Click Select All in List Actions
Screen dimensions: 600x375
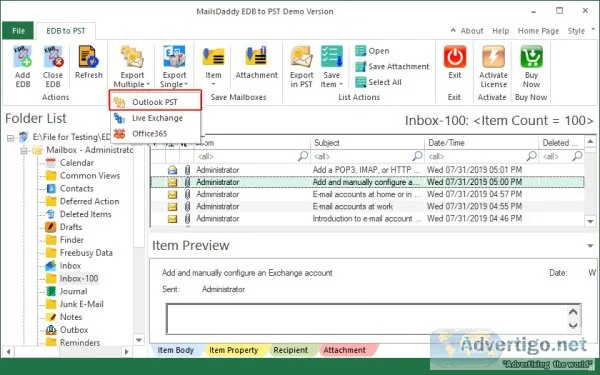pyautogui.click(x=378, y=82)
